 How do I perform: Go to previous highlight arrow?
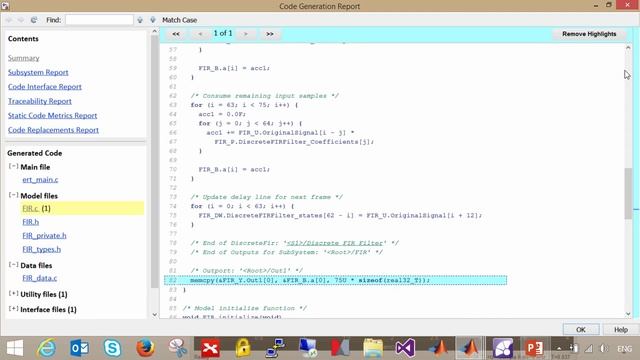tap(200, 34)
